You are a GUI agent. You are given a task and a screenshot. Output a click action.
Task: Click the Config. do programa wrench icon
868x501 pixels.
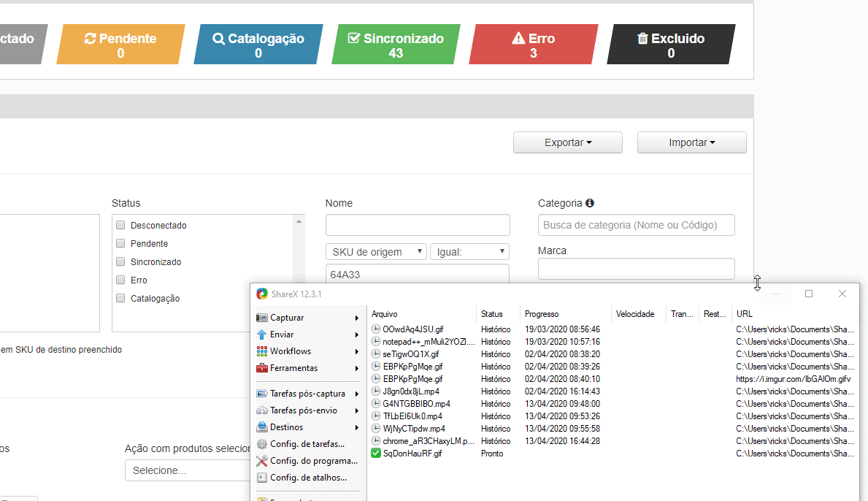(x=262, y=461)
